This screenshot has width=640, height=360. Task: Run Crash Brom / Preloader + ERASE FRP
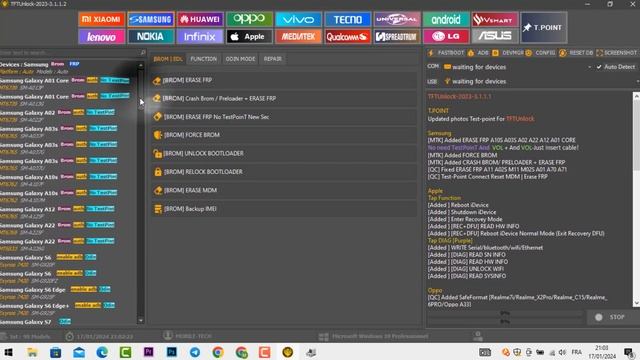point(284,98)
